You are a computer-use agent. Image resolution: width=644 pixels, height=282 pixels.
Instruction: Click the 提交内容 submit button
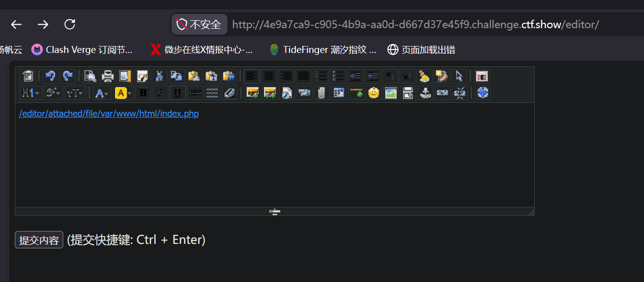[39, 240]
